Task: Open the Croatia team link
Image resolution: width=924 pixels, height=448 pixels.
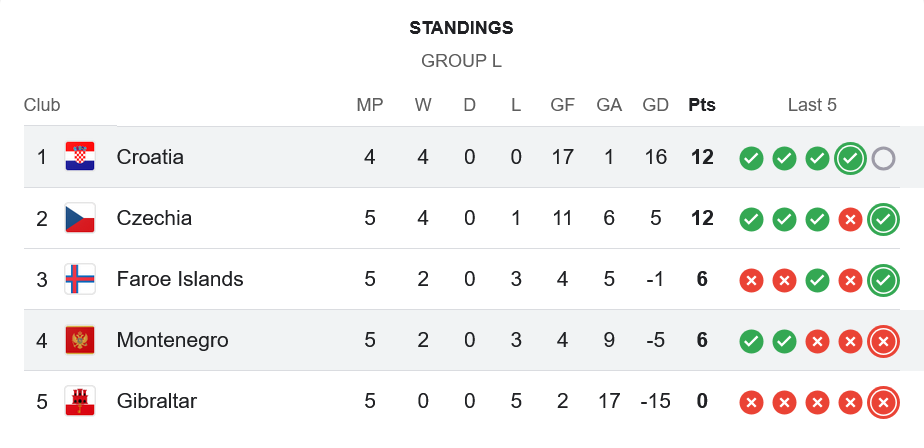Action: pyautogui.click(x=150, y=157)
